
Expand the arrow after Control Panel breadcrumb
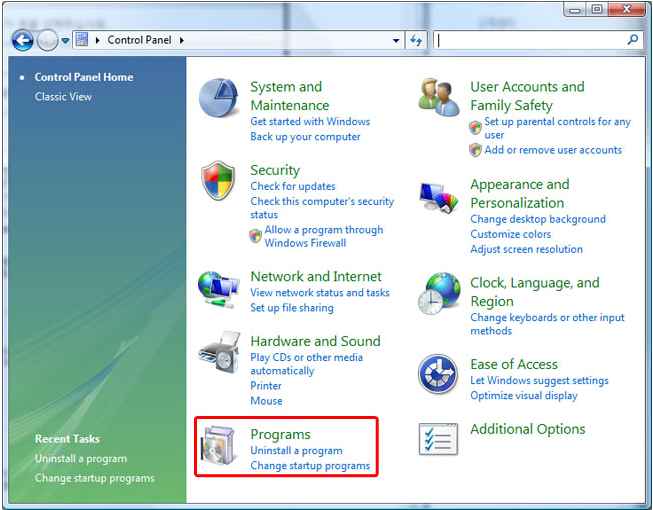(182, 40)
